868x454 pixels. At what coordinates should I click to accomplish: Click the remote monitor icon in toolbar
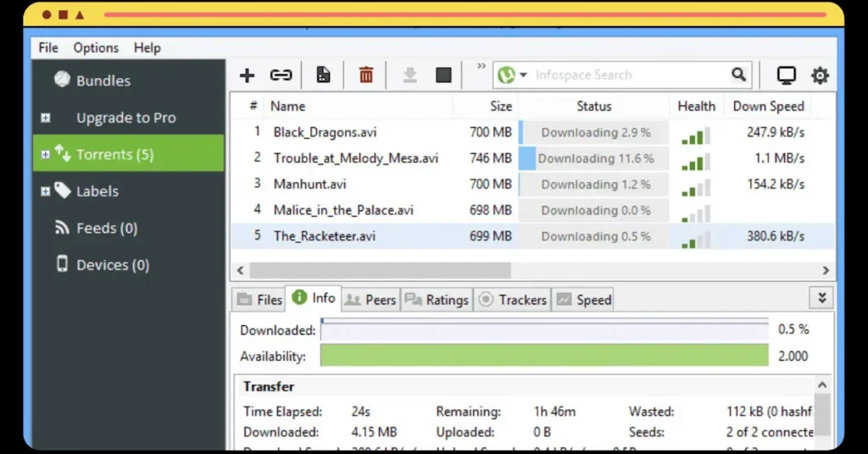[x=786, y=75]
